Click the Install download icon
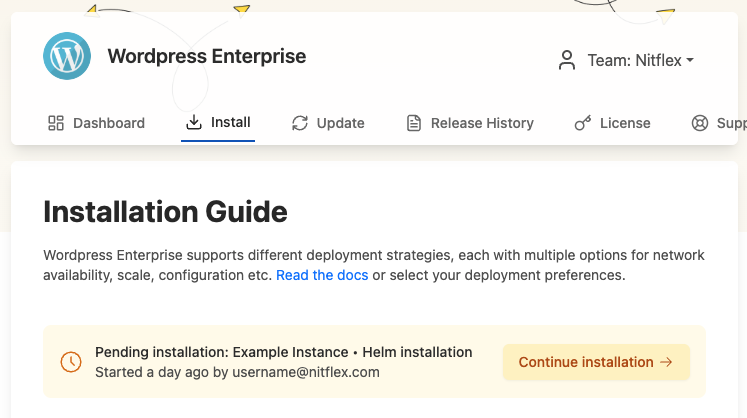The height and width of the screenshot is (418, 747). (194, 123)
